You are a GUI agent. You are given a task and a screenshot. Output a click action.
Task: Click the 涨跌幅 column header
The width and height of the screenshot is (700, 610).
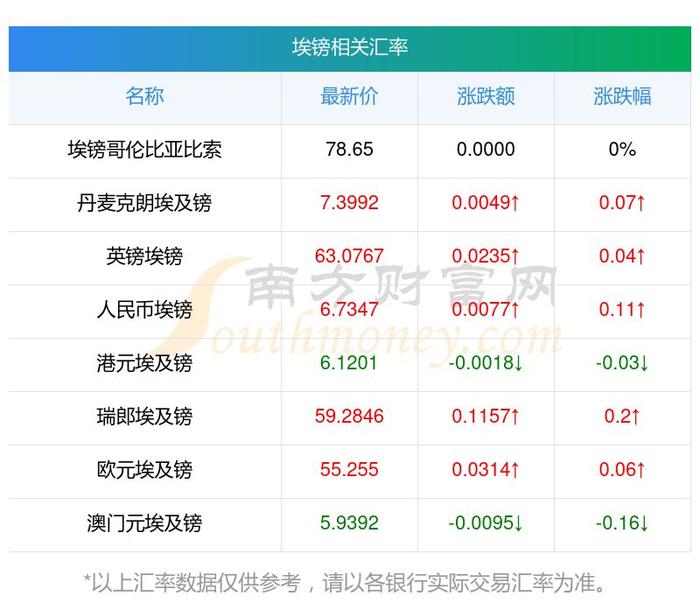click(x=622, y=96)
